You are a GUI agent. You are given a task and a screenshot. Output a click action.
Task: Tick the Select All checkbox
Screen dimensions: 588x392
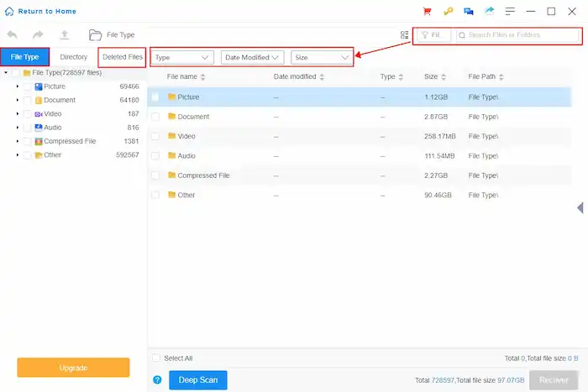[x=155, y=358]
